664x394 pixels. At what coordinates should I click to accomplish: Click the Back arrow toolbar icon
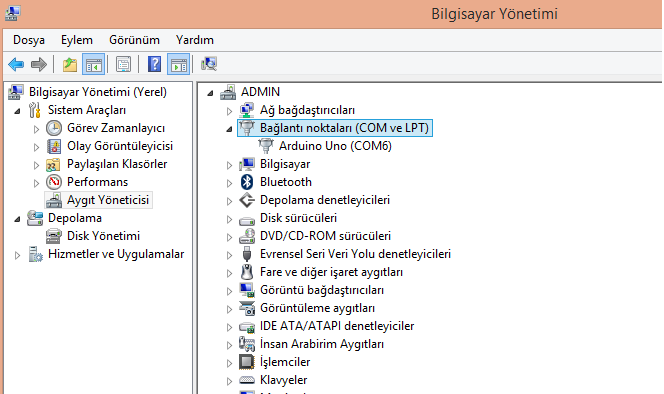16,64
